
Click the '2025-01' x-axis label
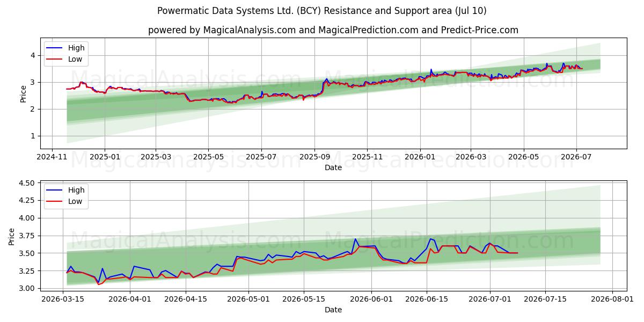104,157
